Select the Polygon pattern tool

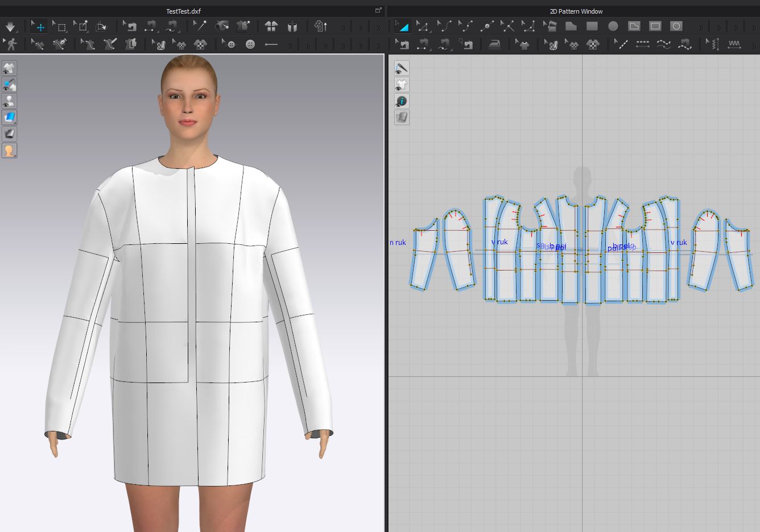point(571,26)
